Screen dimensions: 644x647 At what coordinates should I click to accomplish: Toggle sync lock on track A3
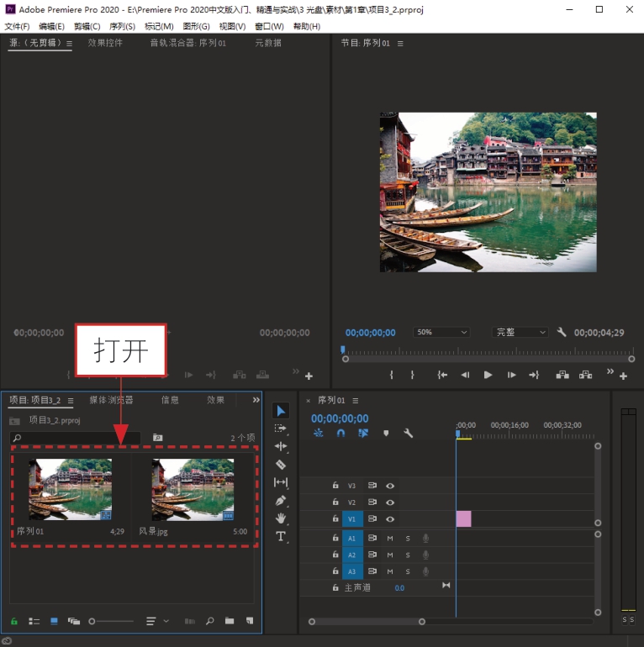[x=372, y=571]
